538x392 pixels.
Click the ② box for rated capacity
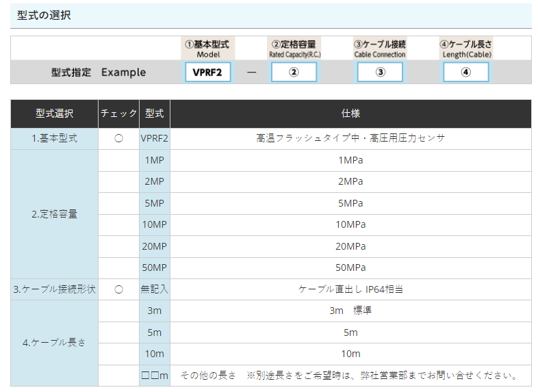pyautogui.click(x=294, y=72)
